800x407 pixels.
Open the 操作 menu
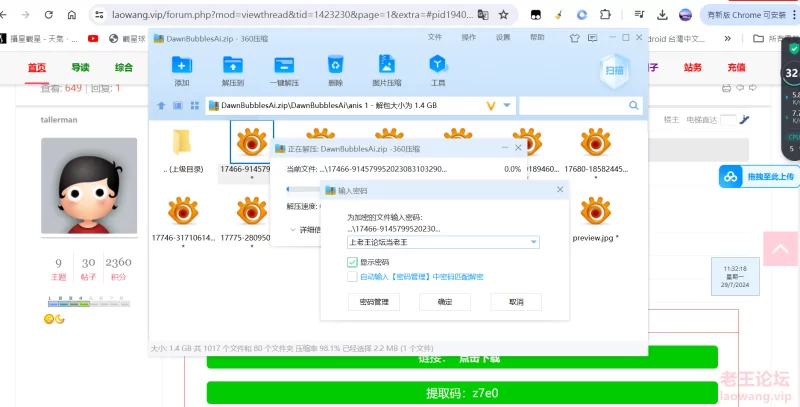click(468, 37)
